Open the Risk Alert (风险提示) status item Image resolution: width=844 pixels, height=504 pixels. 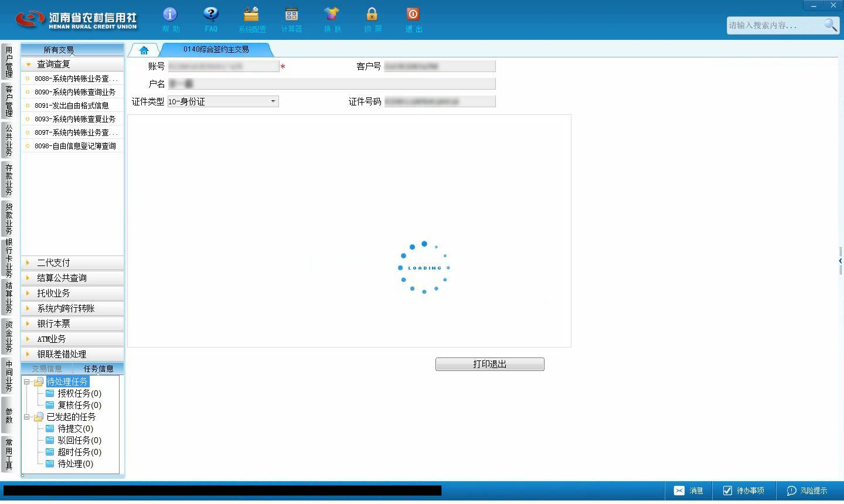807,491
